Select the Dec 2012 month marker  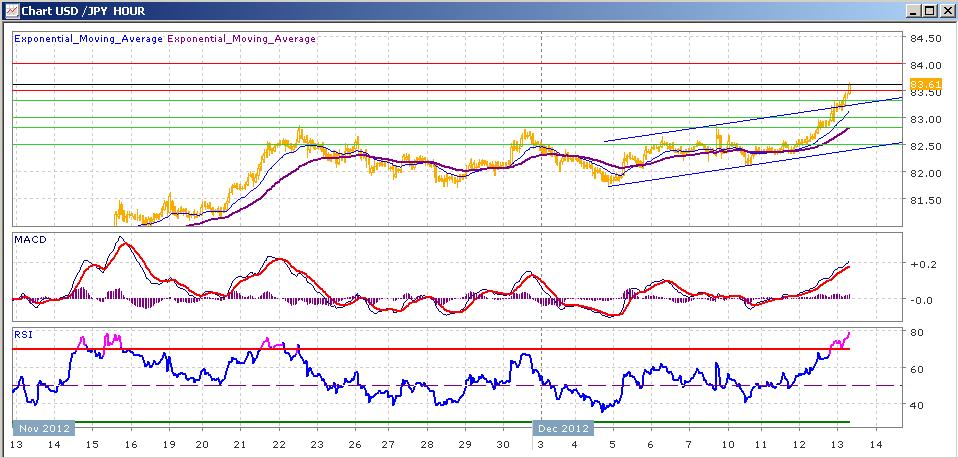[x=563, y=427]
